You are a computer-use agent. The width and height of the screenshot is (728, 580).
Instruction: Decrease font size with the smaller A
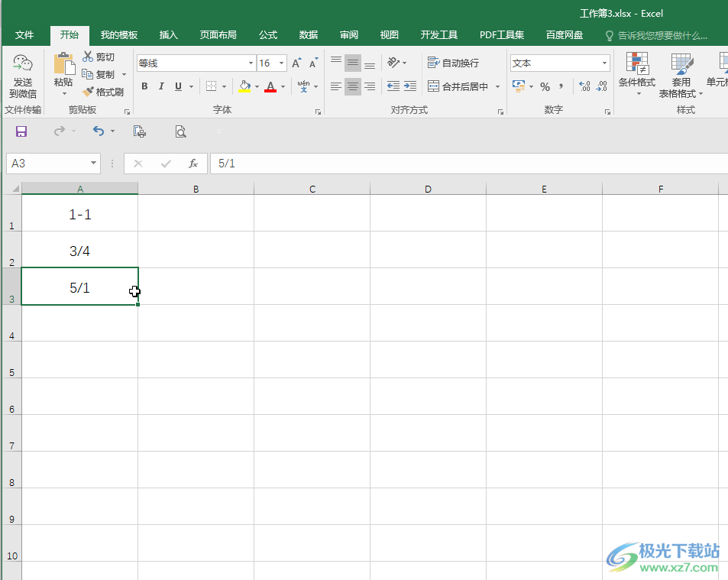313,63
